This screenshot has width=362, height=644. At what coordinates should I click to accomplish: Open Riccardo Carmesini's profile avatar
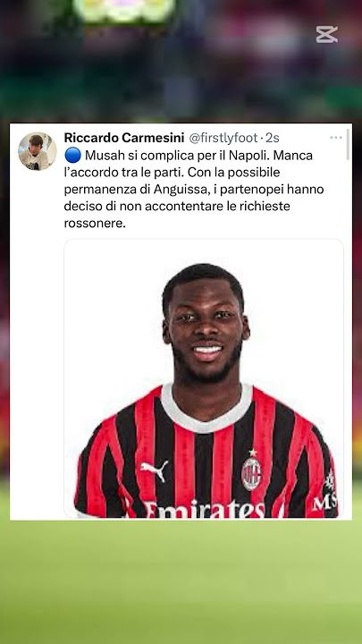click(38, 151)
